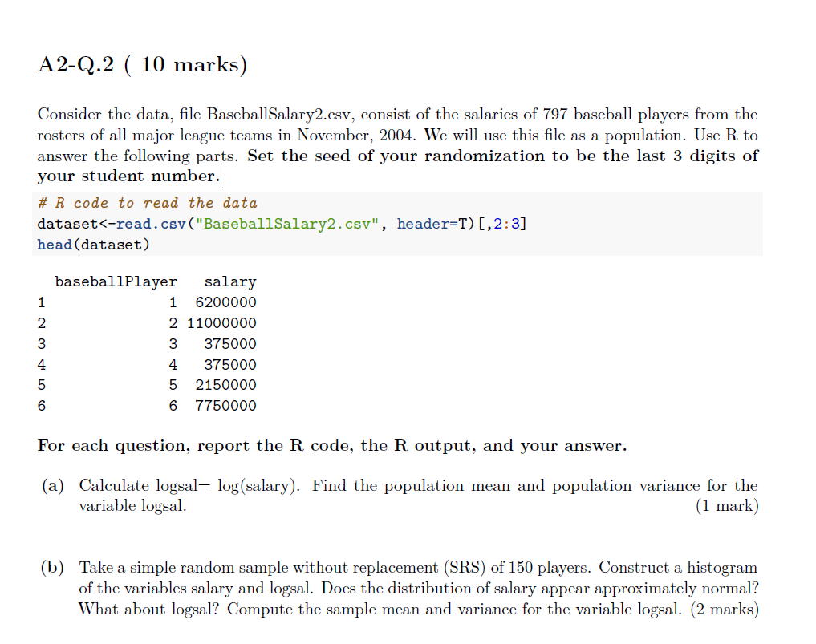Click the salary value 11000000

click(221, 323)
